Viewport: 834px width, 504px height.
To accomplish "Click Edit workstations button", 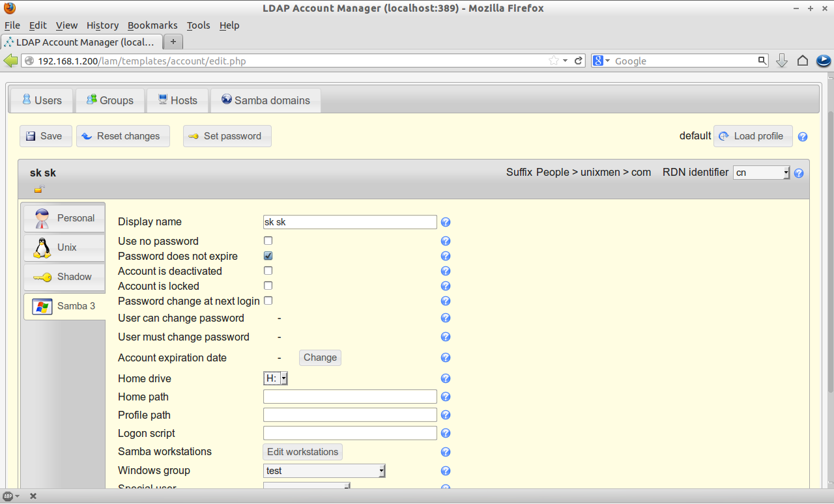I will tap(303, 452).
